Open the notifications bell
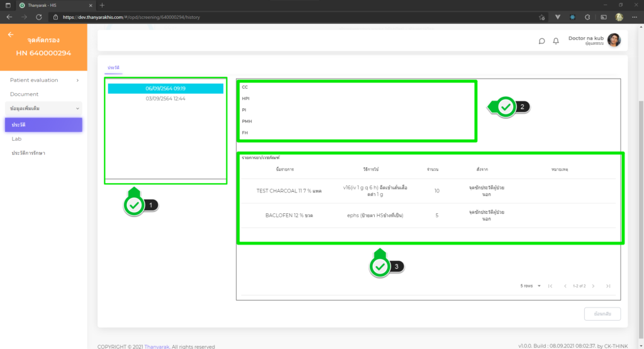The width and height of the screenshot is (644, 349). pos(556,41)
